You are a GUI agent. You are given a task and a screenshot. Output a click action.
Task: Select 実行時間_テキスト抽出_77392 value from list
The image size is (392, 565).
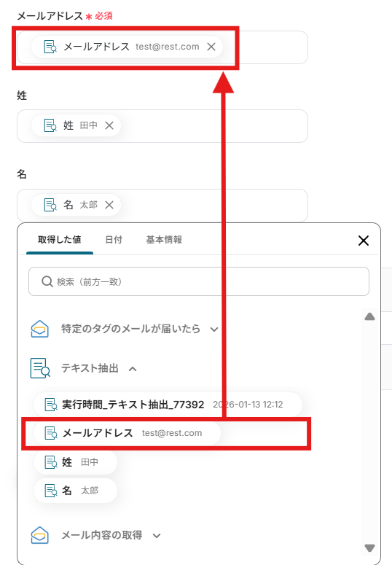point(168,405)
